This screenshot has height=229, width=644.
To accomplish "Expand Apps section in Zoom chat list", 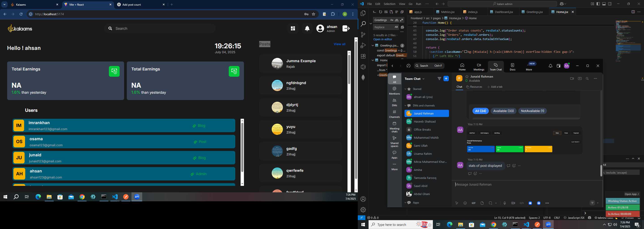I will click(x=405, y=203).
